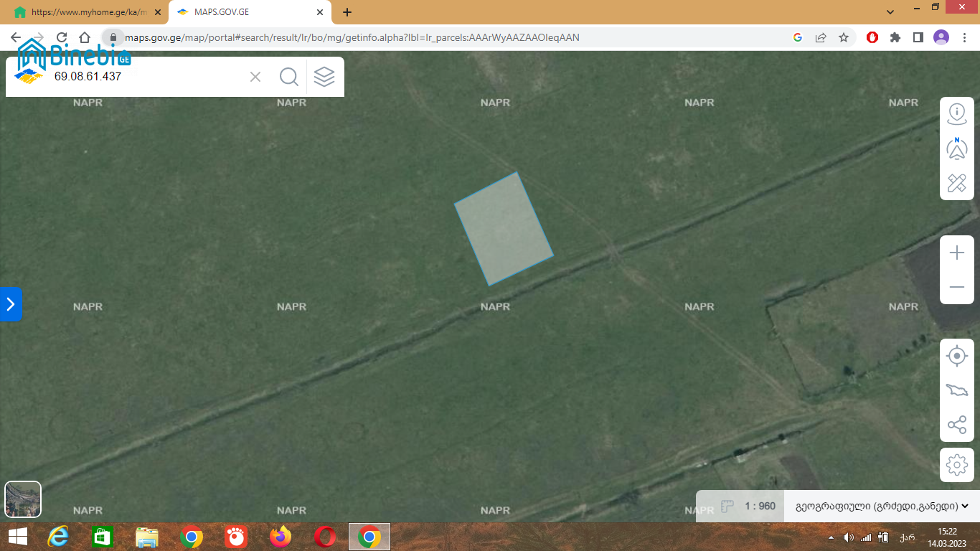Viewport: 980px width, 551px height.
Task: Open a new browser tab
Action: pos(347,12)
